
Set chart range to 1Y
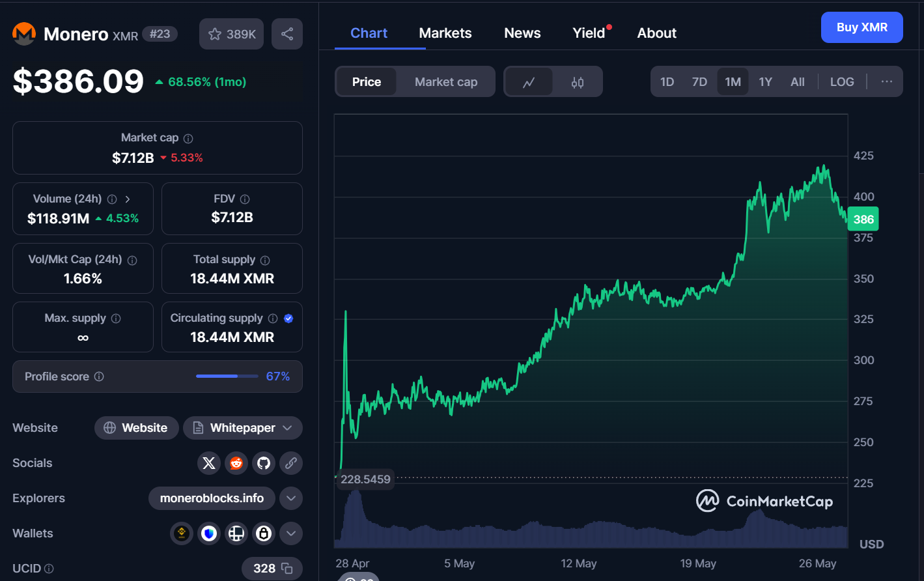click(x=765, y=82)
